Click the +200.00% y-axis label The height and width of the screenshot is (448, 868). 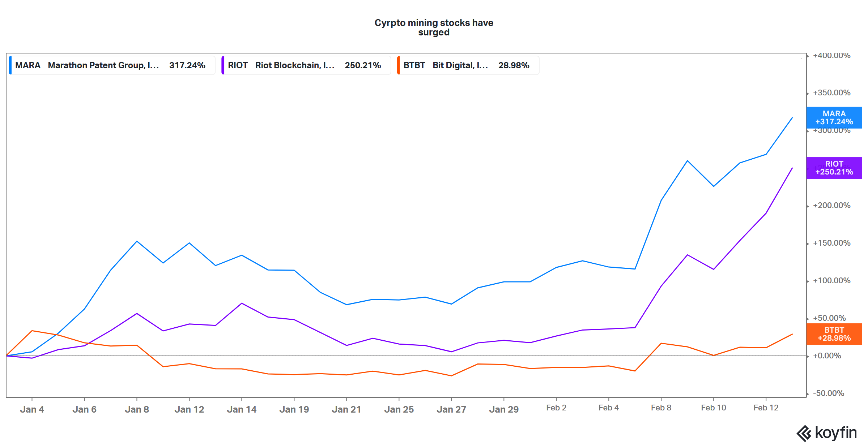click(x=831, y=205)
